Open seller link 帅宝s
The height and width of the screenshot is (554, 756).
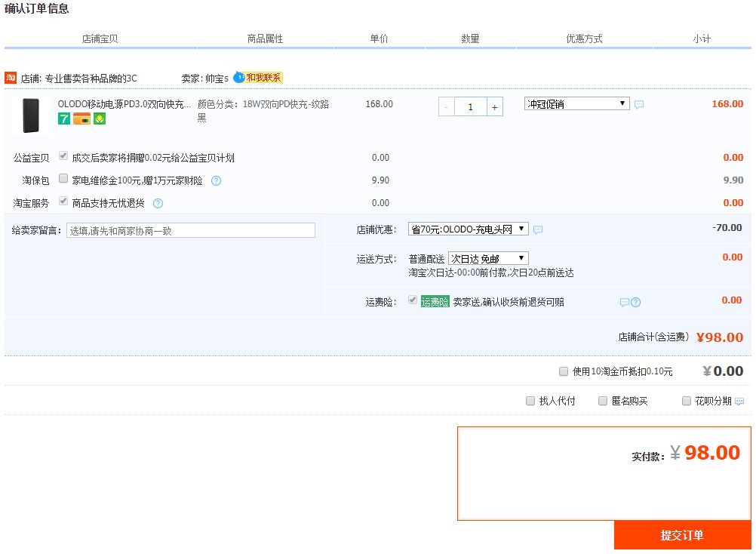point(217,78)
